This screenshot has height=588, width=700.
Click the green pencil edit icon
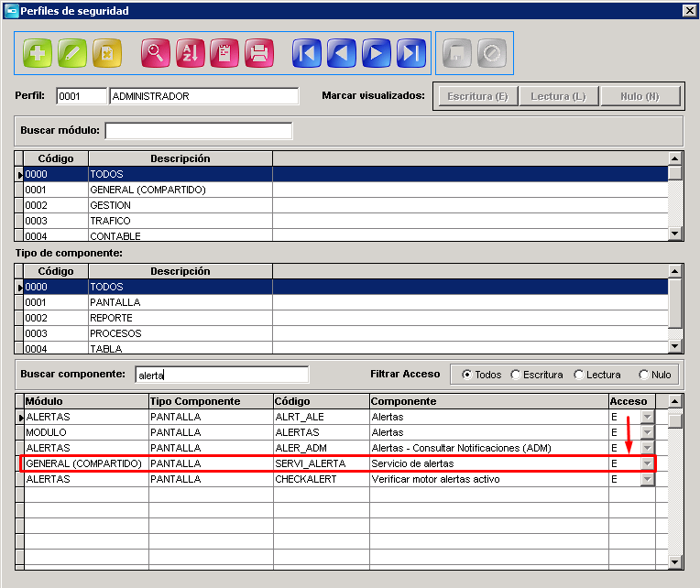tap(71, 53)
